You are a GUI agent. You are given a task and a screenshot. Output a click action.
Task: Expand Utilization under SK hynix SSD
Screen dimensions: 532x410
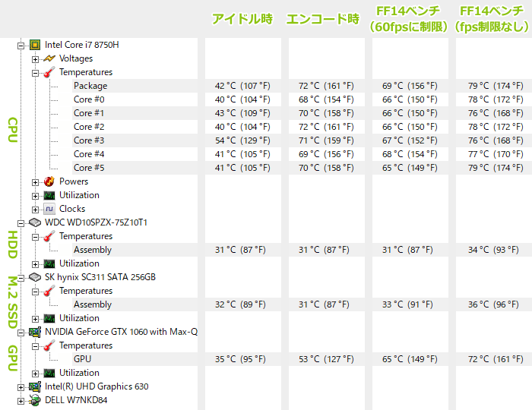pos(35,319)
